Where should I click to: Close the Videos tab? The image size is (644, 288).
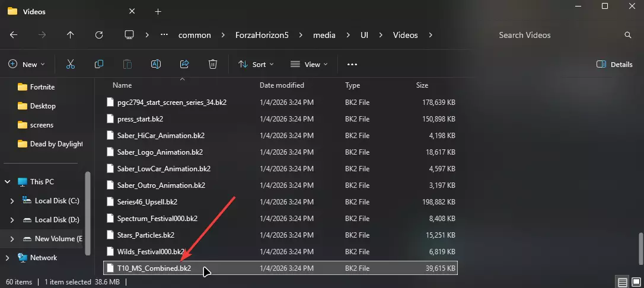coord(132,11)
